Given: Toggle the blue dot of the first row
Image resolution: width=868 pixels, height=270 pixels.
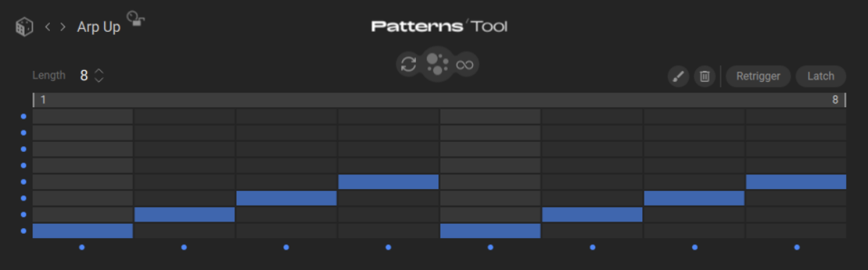Looking at the screenshot, I should click(x=23, y=117).
